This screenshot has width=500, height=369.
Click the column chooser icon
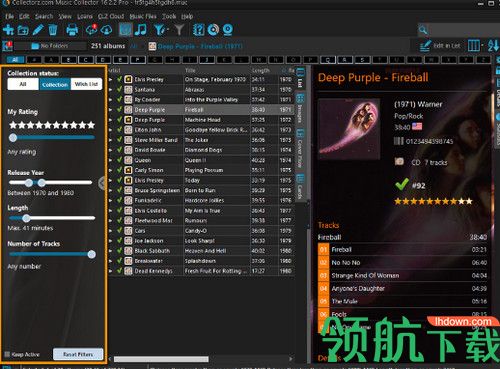475,46
